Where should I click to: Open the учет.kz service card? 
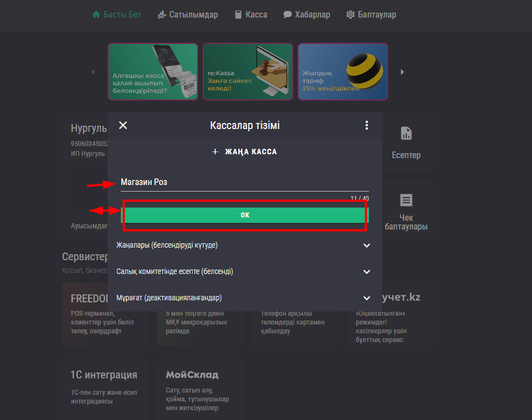[x=390, y=315]
